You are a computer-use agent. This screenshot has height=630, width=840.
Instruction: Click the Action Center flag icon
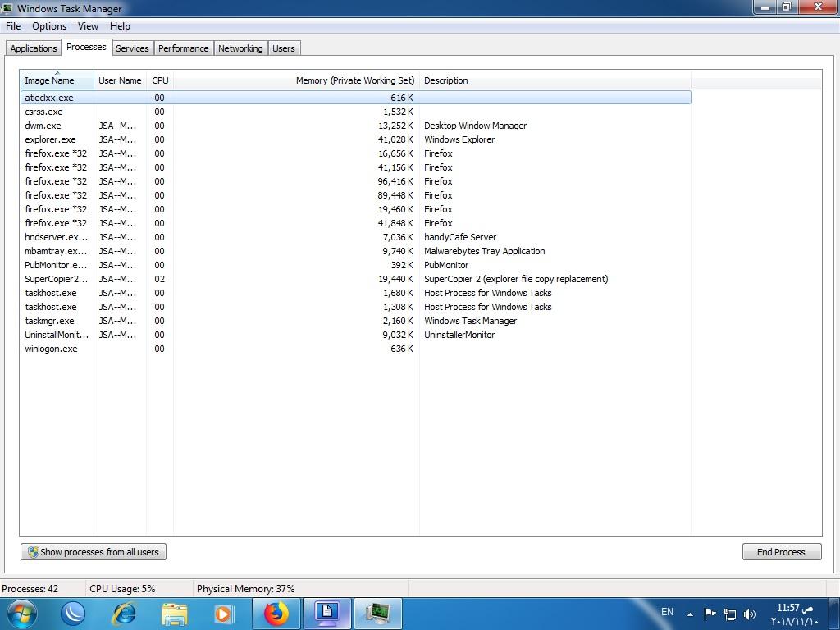[x=710, y=614]
